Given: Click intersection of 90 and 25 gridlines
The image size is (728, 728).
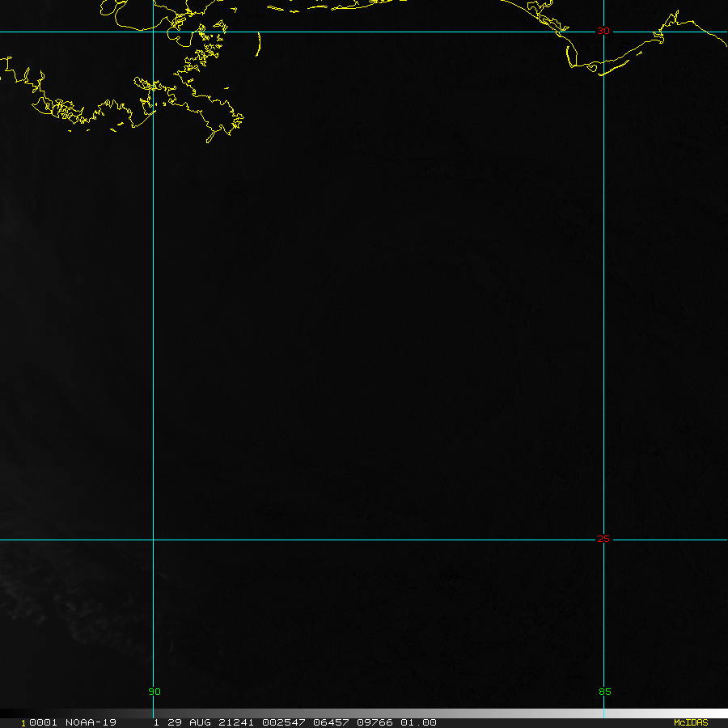Looking at the screenshot, I should pyautogui.click(x=153, y=540).
